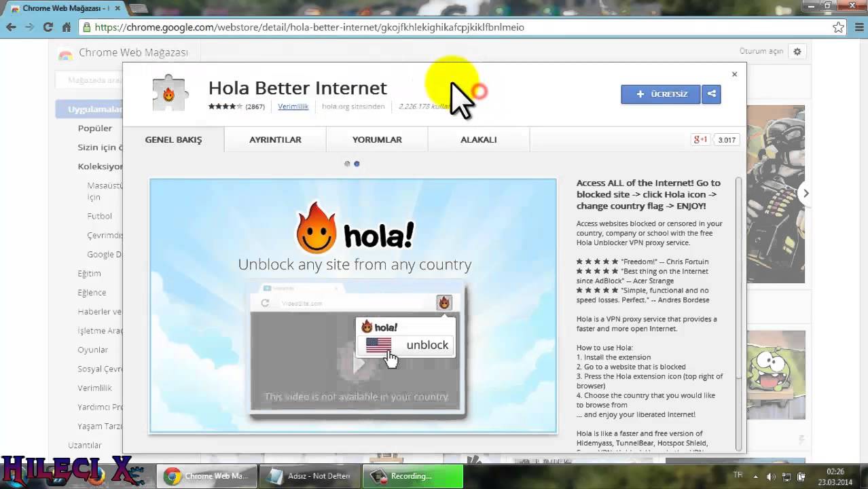Open the Eğlence category
Screen dimensions: 868x489
click(x=92, y=292)
